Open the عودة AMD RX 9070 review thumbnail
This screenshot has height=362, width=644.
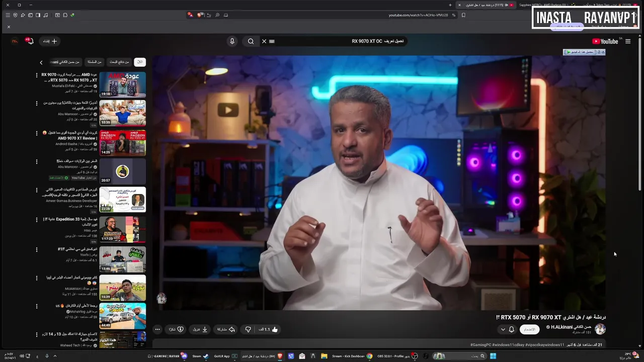pyautogui.click(x=122, y=84)
